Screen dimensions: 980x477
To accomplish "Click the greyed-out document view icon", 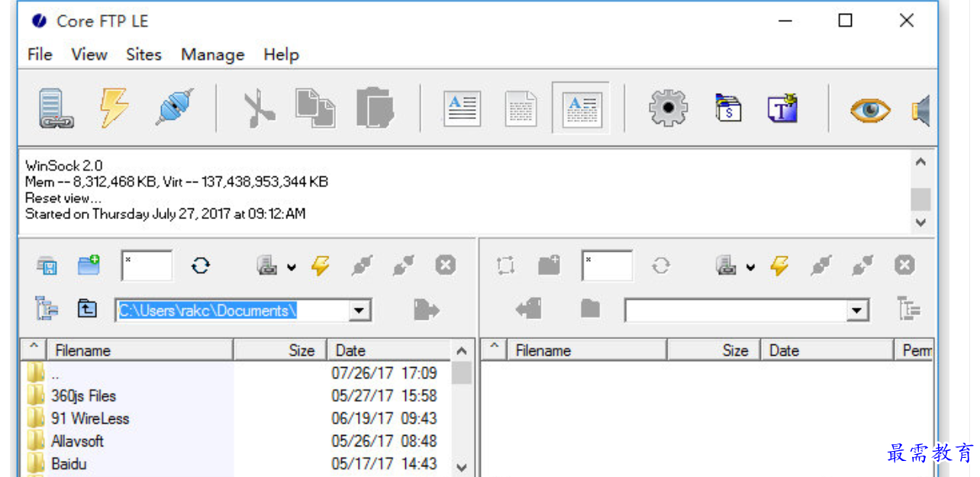I will click(521, 109).
